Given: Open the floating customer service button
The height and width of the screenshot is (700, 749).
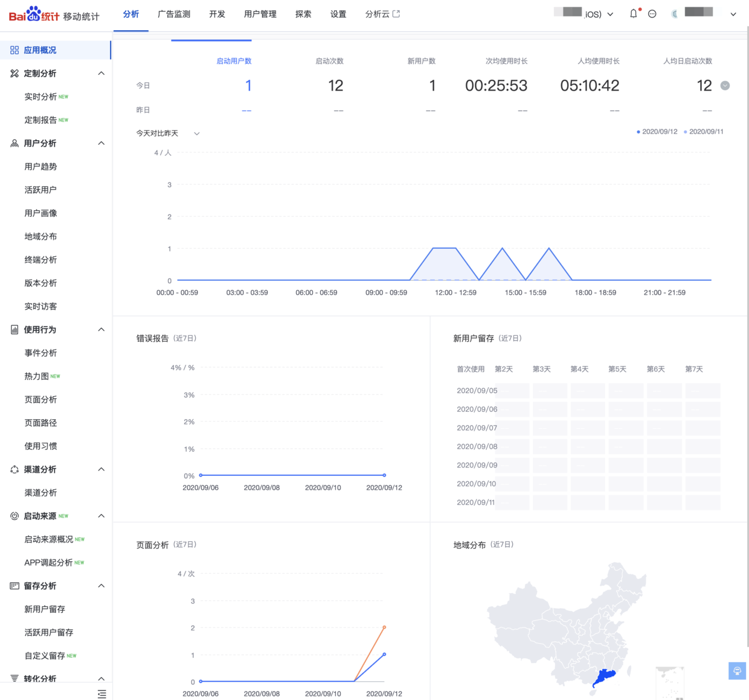Looking at the screenshot, I should pos(737,670).
